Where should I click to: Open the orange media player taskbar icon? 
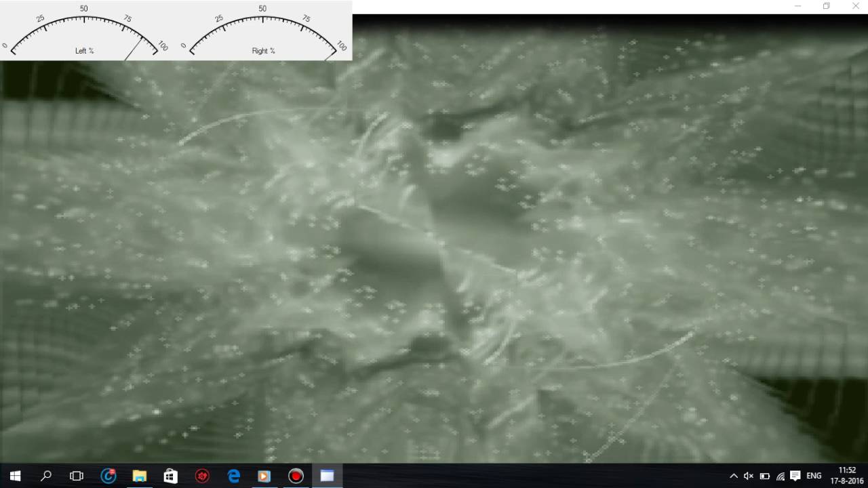pyautogui.click(x=264, y=476)
